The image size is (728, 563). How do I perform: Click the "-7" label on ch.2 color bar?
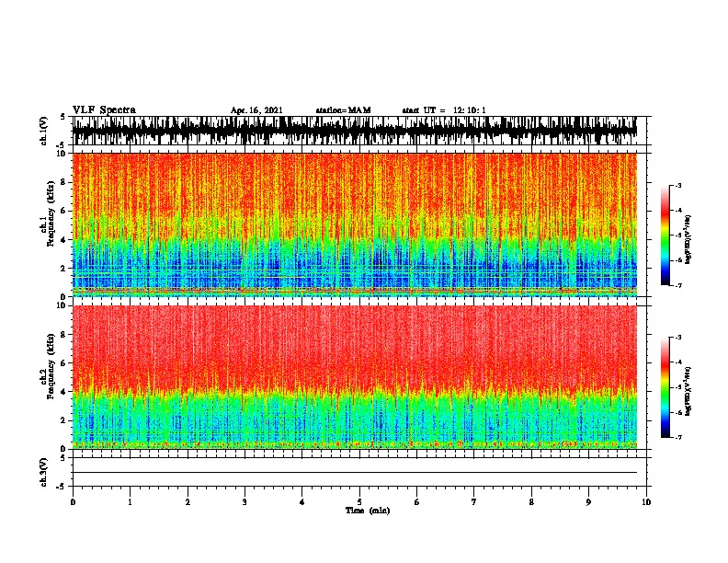point(677,438)
